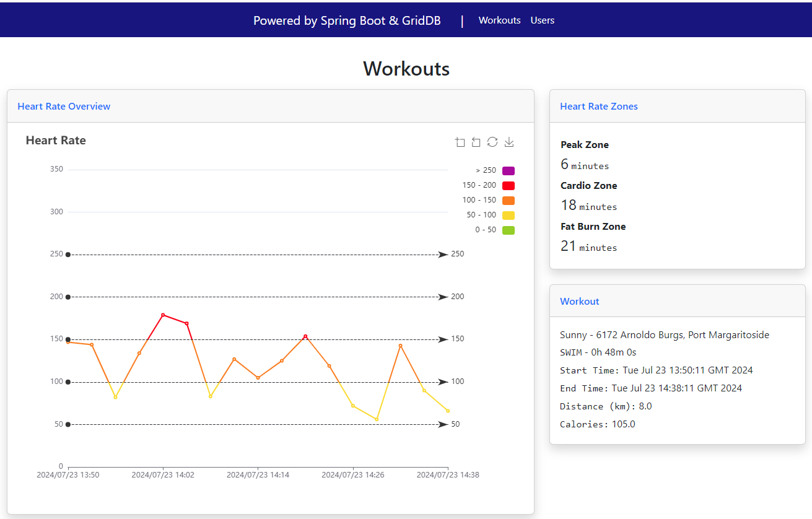Go to the Users navigation item
812x519 pixels.
pyautogui.click(x=542, y=20)
